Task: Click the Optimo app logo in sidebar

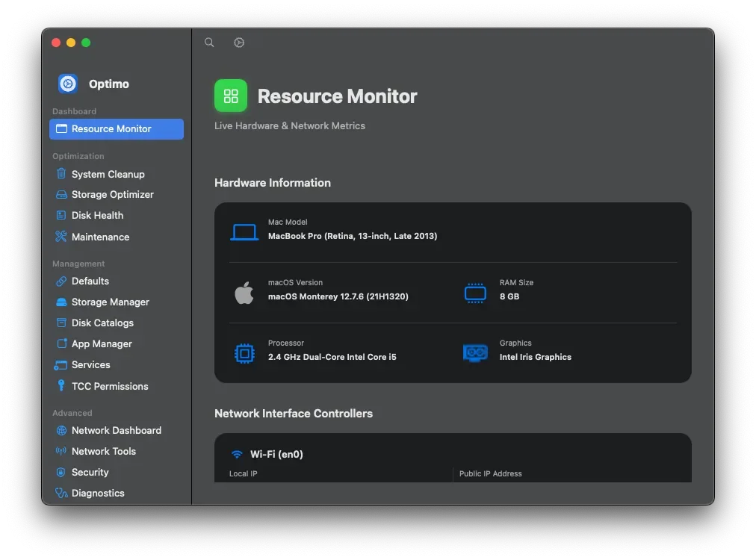Action: pyautogui.click(x=68, y=84)
